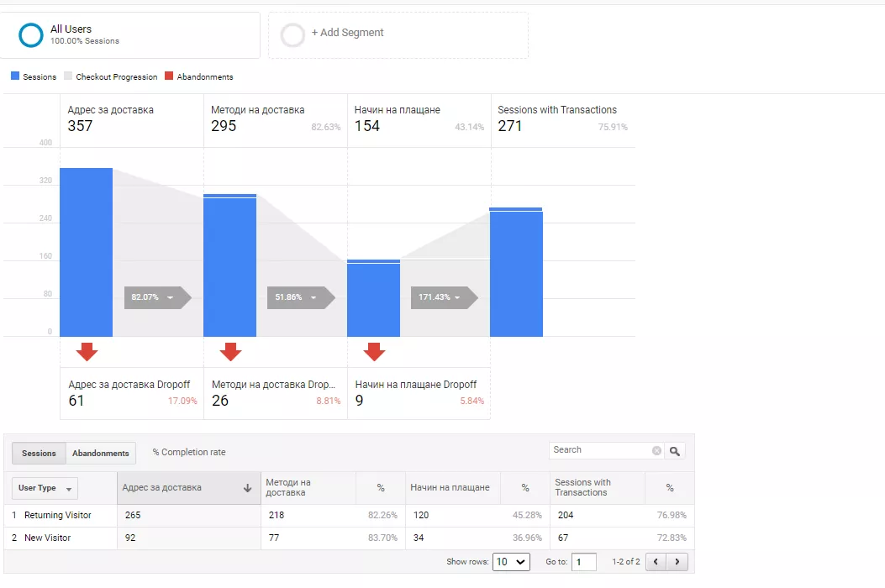This screenshot has height=588, width=885.
Task: Click red dropoff arrow under Начин на плащане
Action: point(374,352)
